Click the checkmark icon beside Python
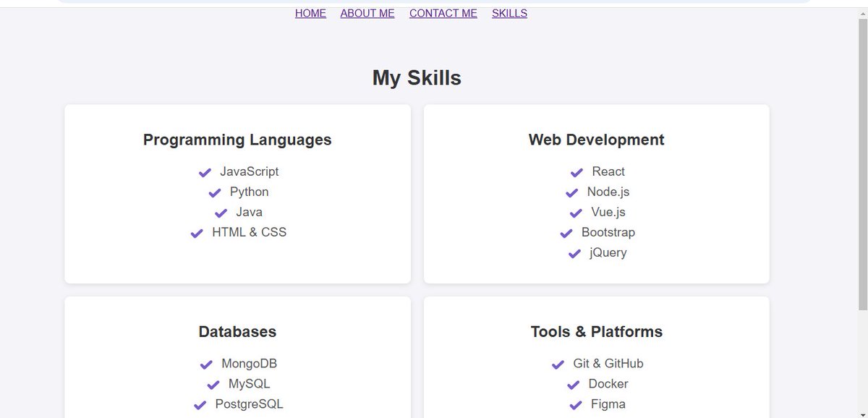The width and height of the screenshot is (868, 418). [x=215, y=193]
